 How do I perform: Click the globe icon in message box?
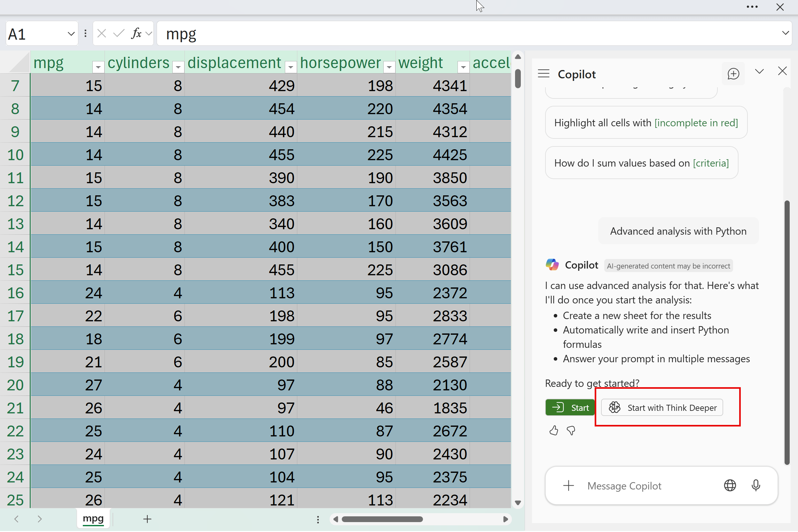[x=730, y=486]
